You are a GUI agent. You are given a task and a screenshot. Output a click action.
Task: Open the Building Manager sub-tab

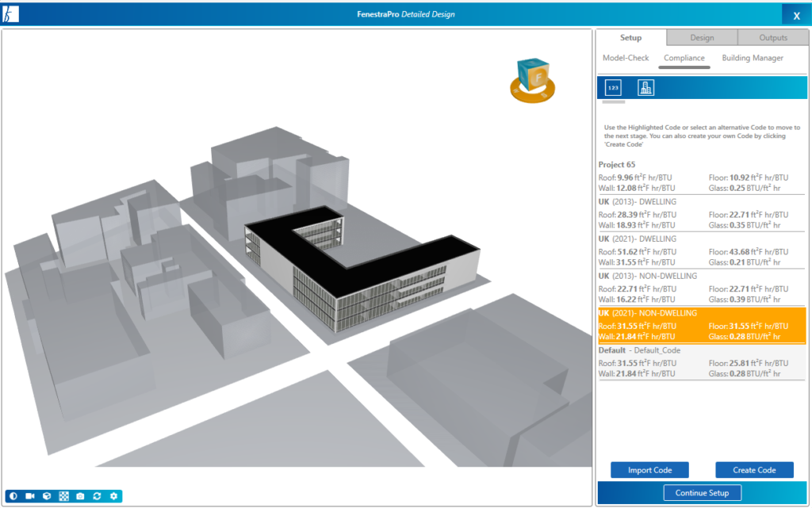(753, 58)
